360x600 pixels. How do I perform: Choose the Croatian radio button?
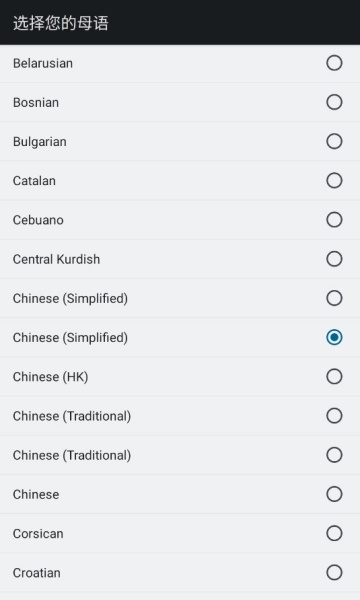tap(334, 572)
